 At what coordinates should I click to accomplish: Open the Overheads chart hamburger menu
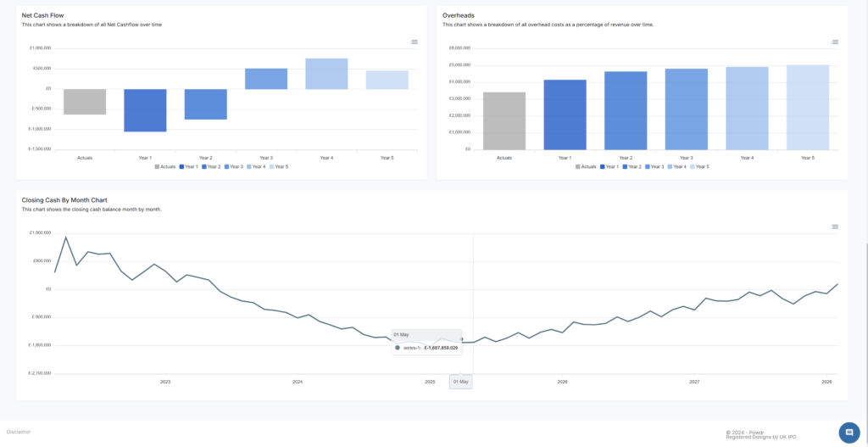(x=835, y=42)
